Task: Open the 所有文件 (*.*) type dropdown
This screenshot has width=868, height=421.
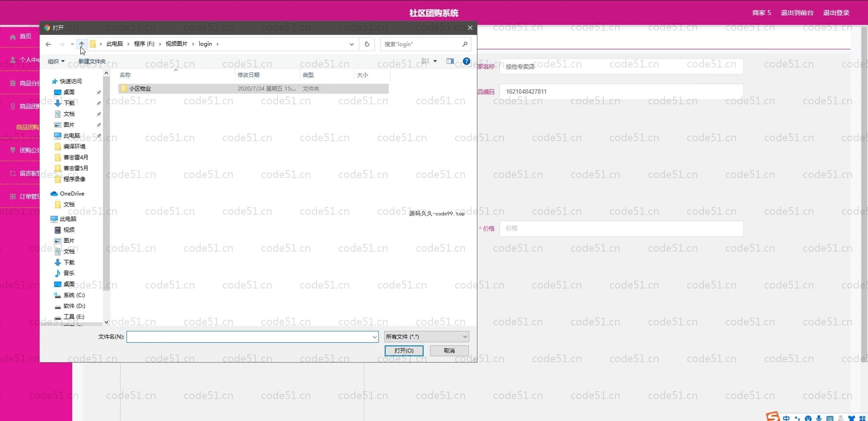Action: pyautogui.click(x=426, y=337)
